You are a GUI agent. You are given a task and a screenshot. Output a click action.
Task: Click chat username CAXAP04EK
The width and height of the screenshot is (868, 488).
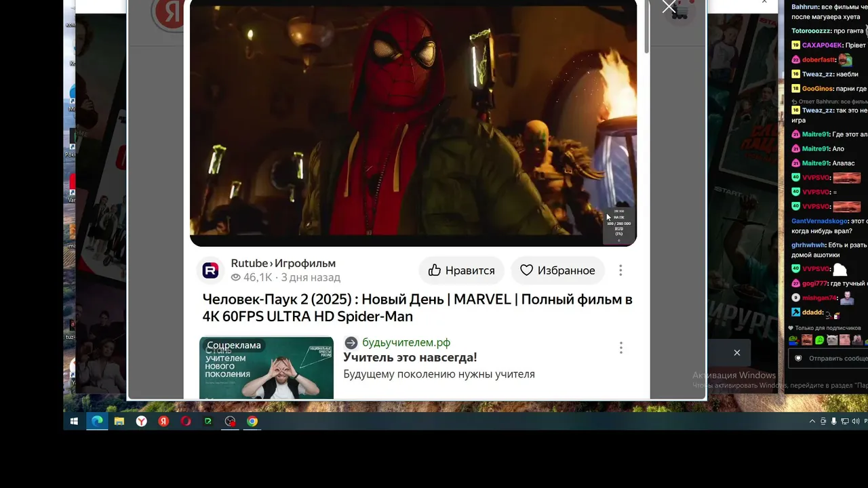[822, 45]
